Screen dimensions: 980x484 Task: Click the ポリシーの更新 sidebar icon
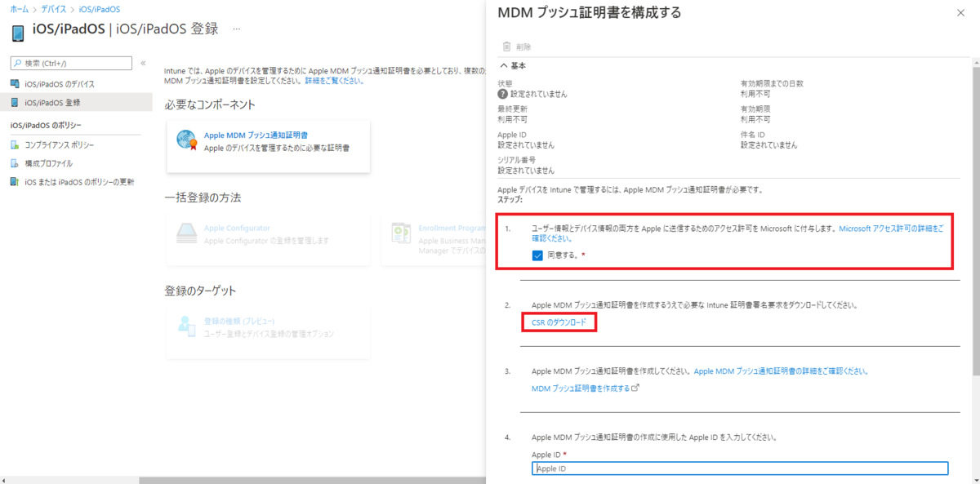[15, 181]
